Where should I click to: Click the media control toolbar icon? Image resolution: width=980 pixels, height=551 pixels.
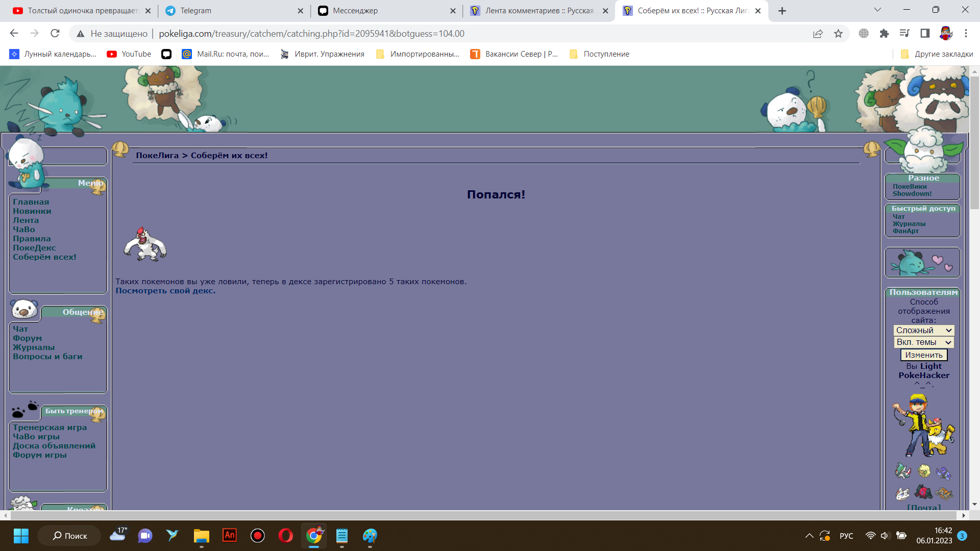(x=904, y=33)
